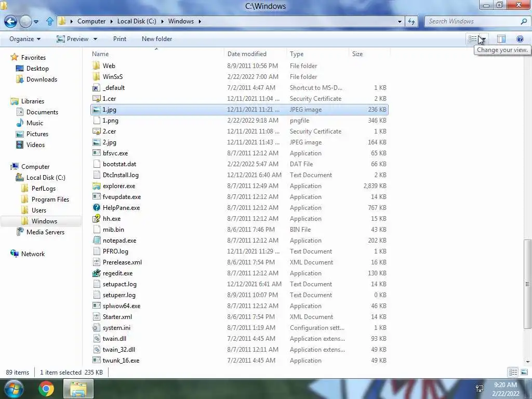The height and width of the screenshot is (399, 532).
Task: Select the explorer.exe icon
Action: 96,185
